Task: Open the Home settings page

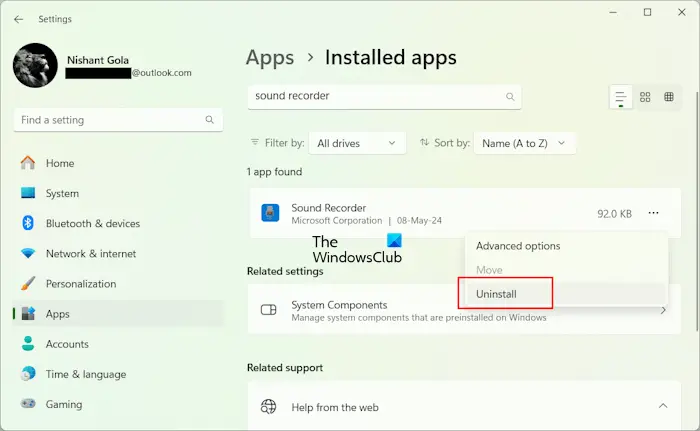Action: pos(118,163)
